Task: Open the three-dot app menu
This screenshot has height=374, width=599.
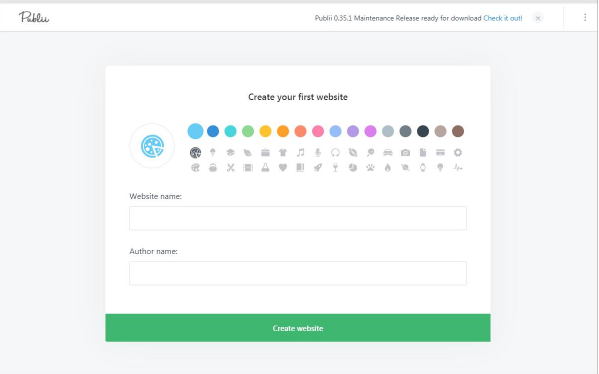Action: (585, 18)
